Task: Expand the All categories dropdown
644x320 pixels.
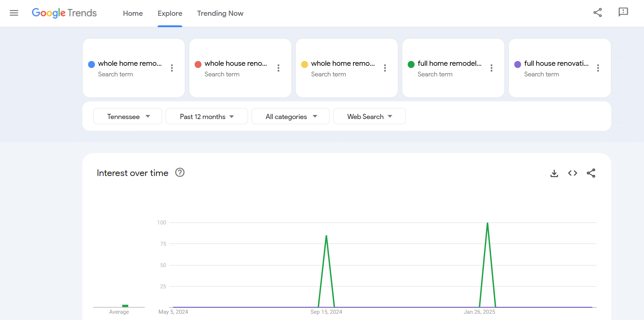Action: [x=290, y=116]
